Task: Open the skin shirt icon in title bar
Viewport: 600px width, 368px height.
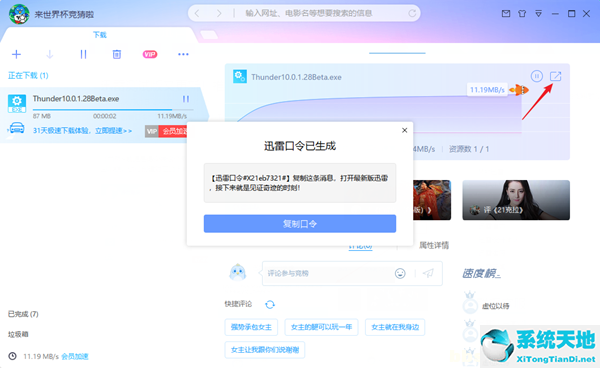Action: [522, 14]
